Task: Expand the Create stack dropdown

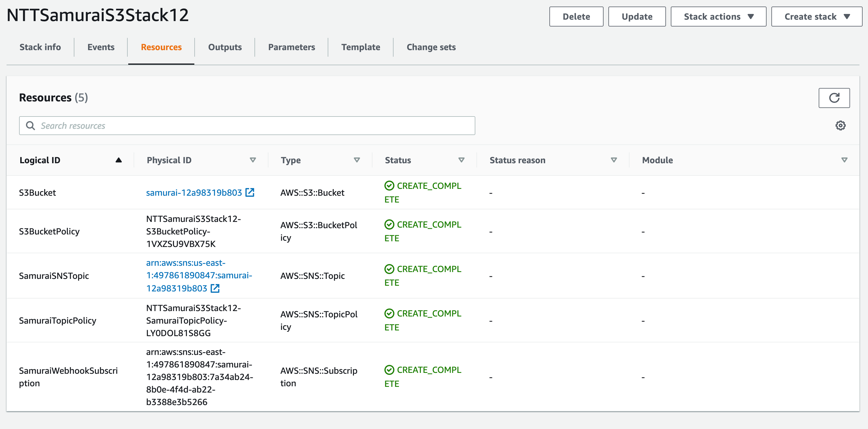Action: [x=817, y=17]
